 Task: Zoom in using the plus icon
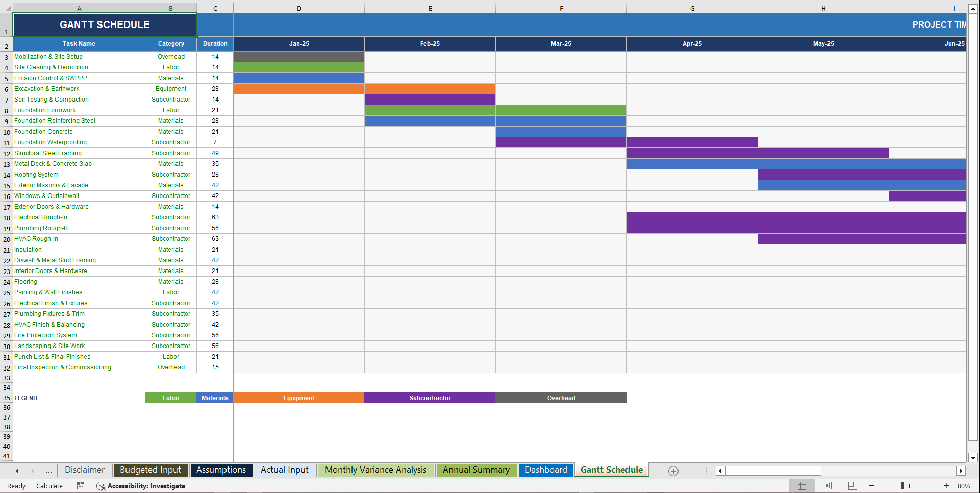(947, 486)
